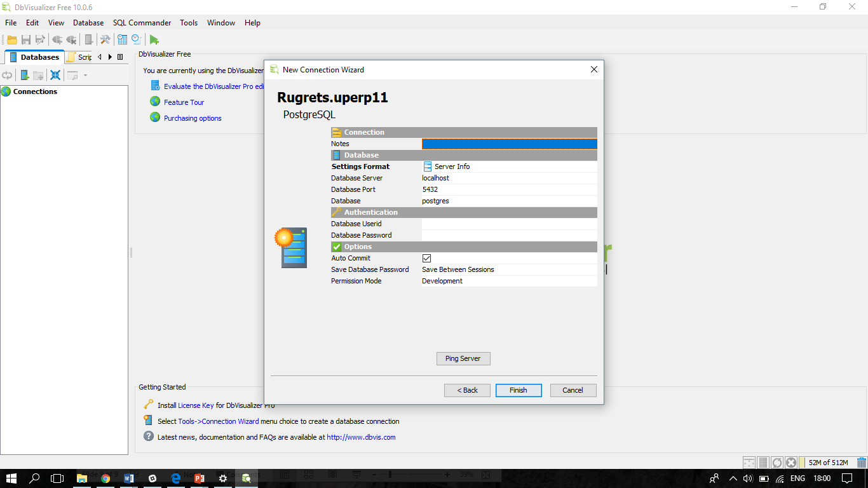Open the tab list button beside Scripts tab
The width and height of the screenshot is (868, 488).
coord(120,57)
